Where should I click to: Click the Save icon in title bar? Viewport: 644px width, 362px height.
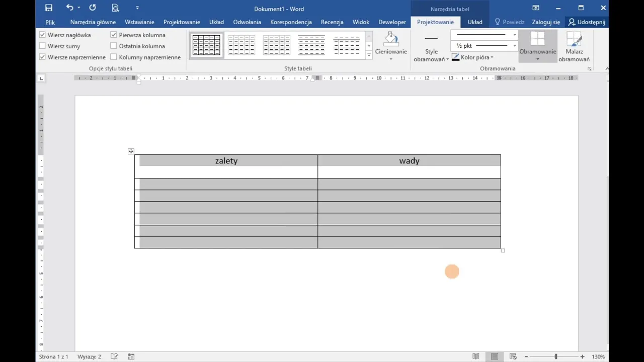pos(49,8)
